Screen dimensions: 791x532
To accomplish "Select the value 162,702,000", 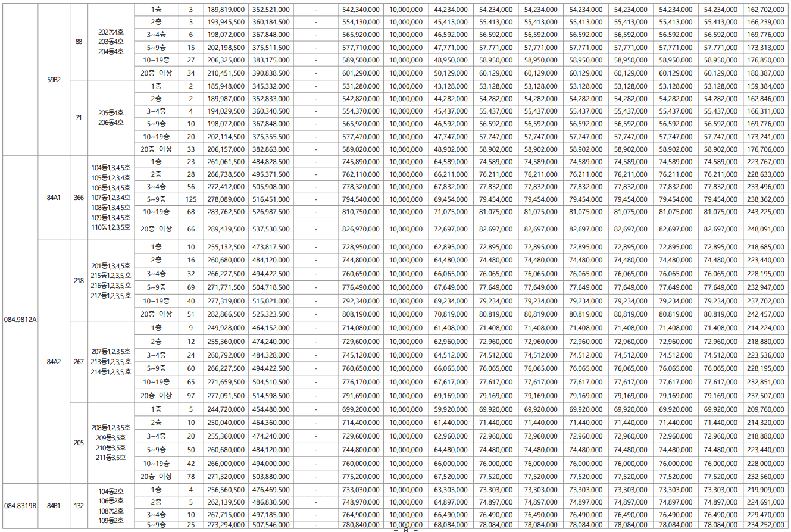I will pos(766,10).
